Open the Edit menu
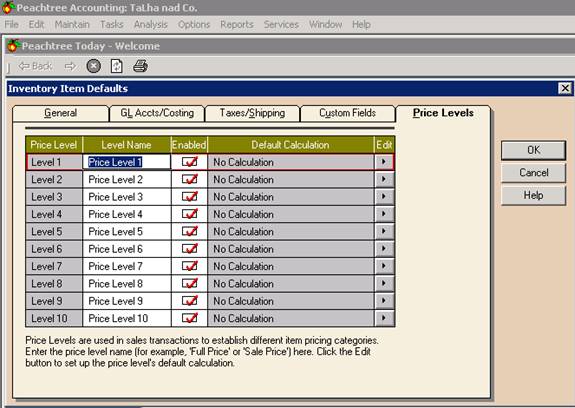 pos(36,25)
